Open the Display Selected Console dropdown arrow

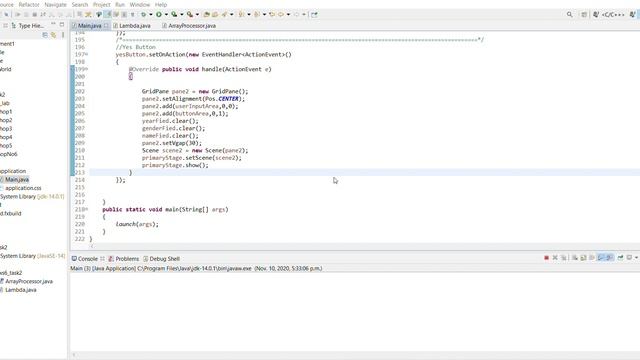[636, 258]
